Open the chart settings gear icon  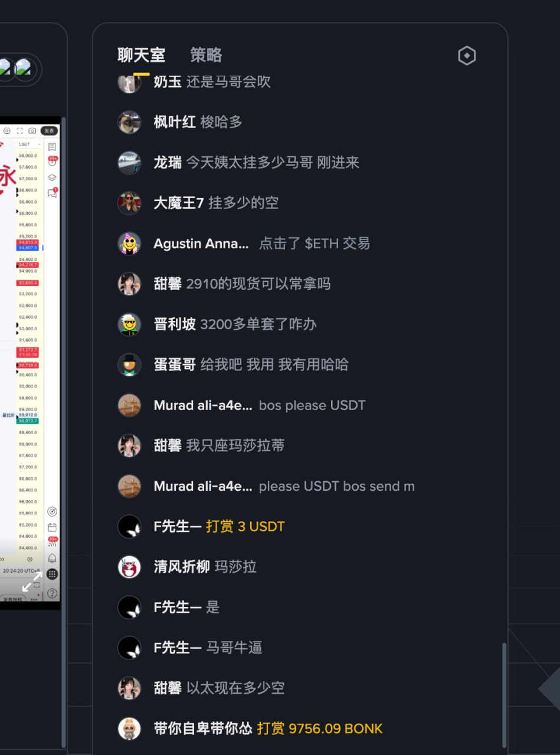tap(7, 131)
